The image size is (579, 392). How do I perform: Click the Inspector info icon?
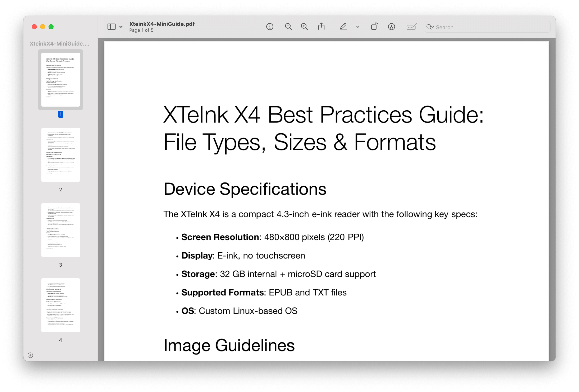pos(270,27)
